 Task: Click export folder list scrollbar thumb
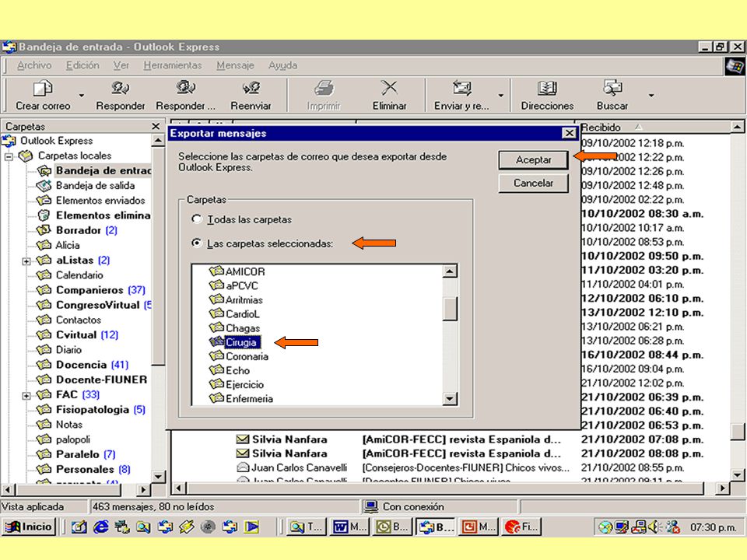click(x=450, y=309)
